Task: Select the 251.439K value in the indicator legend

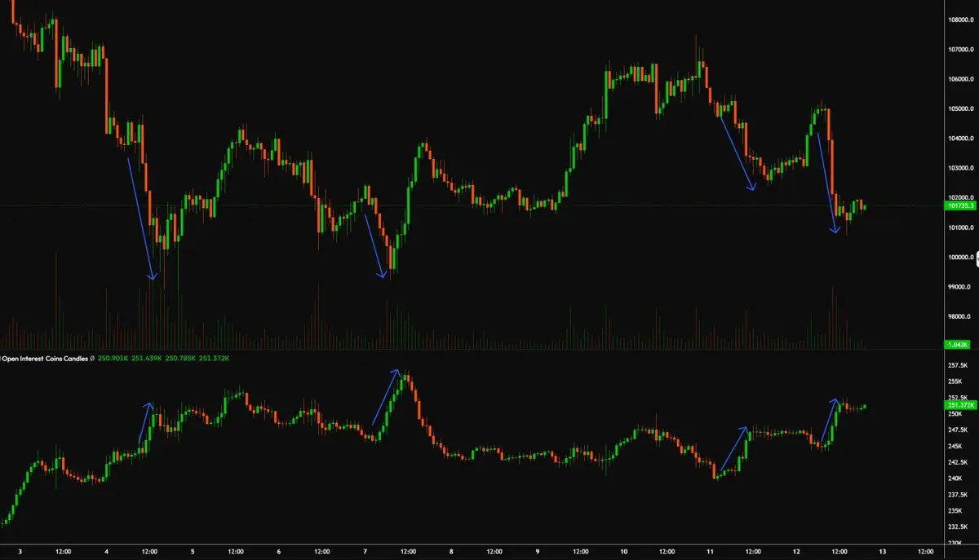Action: coord(147,357)
